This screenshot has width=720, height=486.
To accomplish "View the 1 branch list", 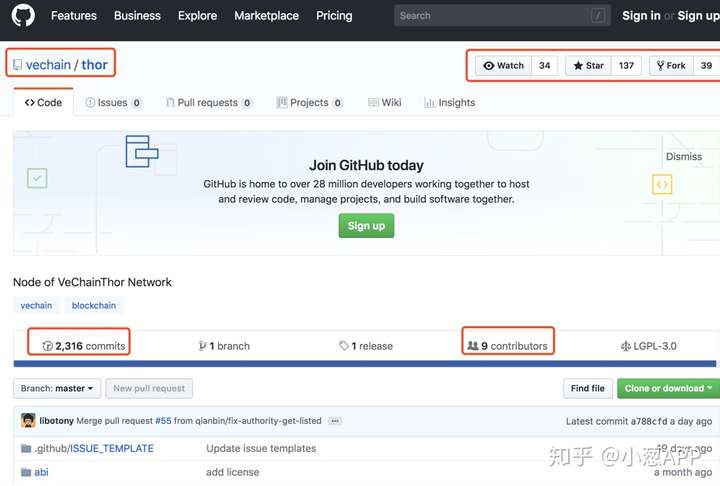I will pyautogui.click(x=224, y=346).
